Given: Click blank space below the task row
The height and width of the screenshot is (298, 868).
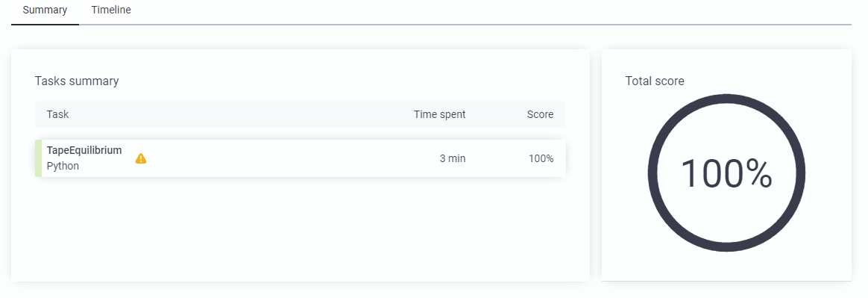Looking at the screenshot, I should pyautogui.click(x=300, y=228).
